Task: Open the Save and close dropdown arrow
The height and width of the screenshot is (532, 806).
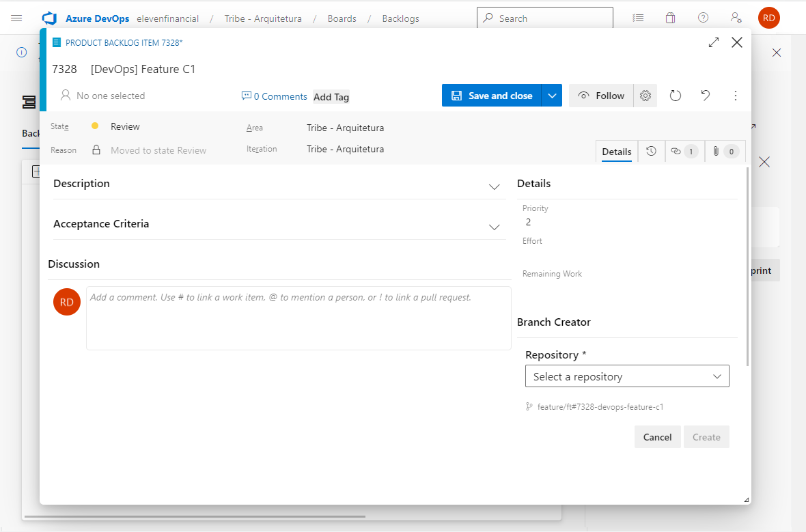Action: point(552,96)
